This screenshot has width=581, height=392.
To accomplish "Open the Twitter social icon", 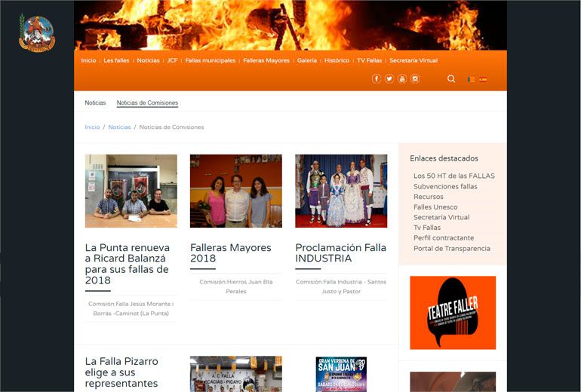I will tap(389, 78).
